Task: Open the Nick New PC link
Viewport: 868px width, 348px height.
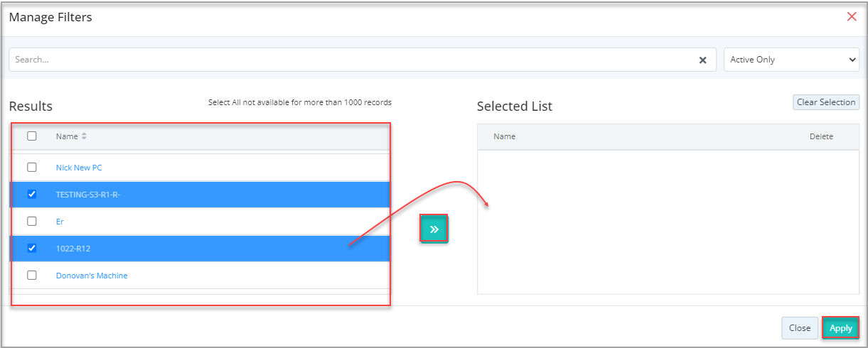Action: point(79,168)
